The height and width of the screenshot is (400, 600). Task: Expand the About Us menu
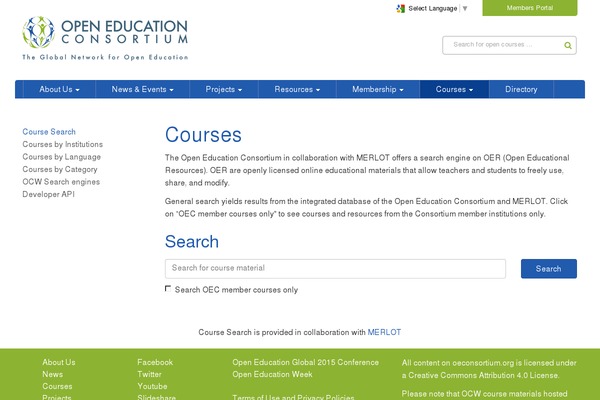59,89
